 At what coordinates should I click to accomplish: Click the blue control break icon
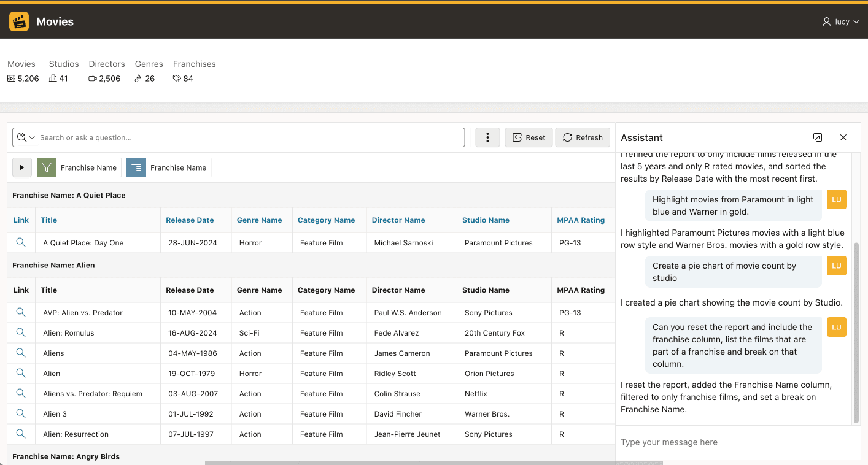point(136,167)
